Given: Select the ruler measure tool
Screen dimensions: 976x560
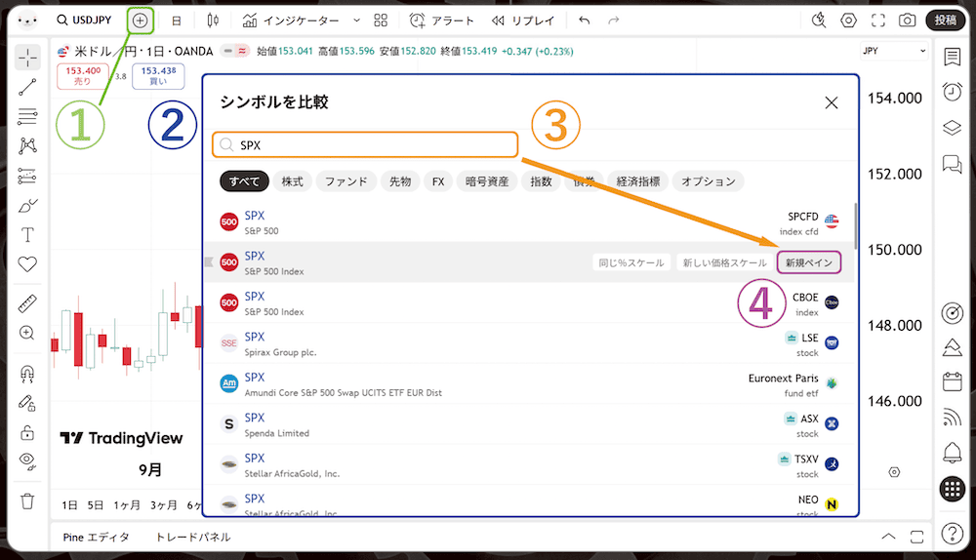Looking at the screenshot, I should (x=27, y=303).
